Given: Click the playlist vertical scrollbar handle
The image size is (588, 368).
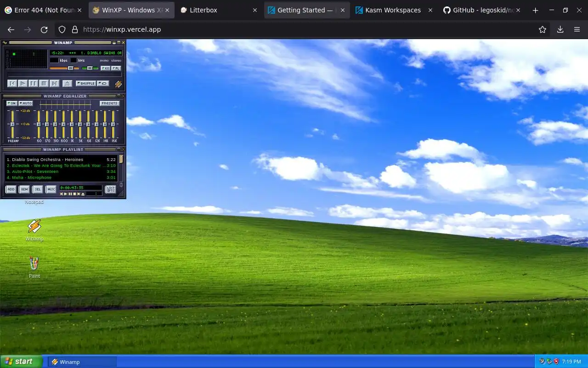Looking at the screenshot, I should [121, 159].
